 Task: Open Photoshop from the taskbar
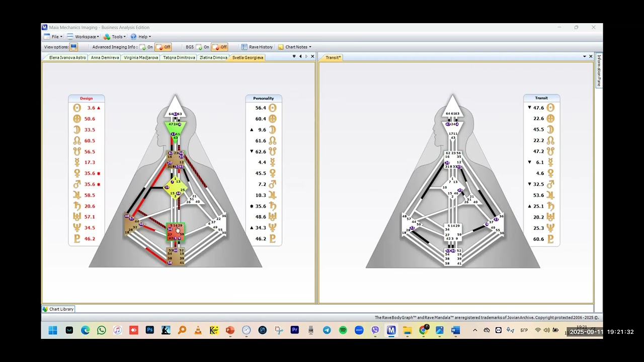point(149,330)
